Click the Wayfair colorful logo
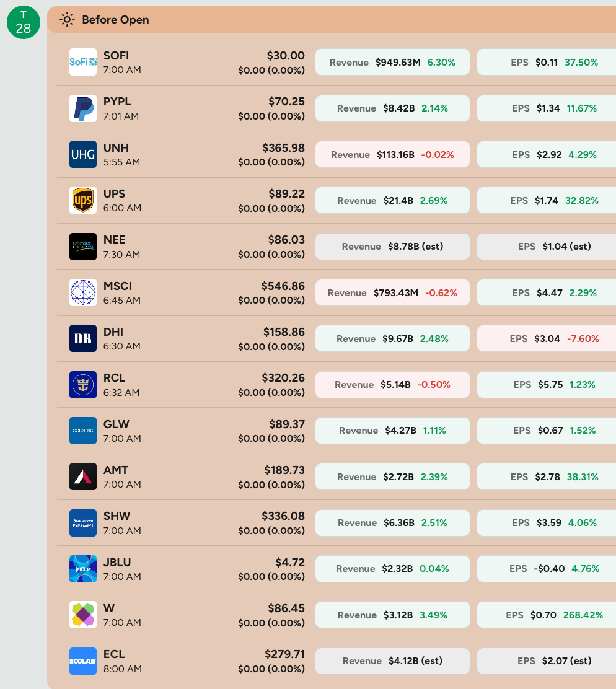616x689 pixels. [x=83, y=615]
